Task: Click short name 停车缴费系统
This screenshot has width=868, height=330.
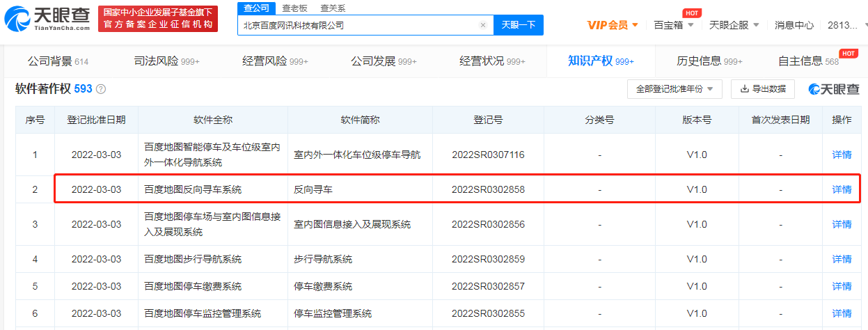Action: [323, 286]
